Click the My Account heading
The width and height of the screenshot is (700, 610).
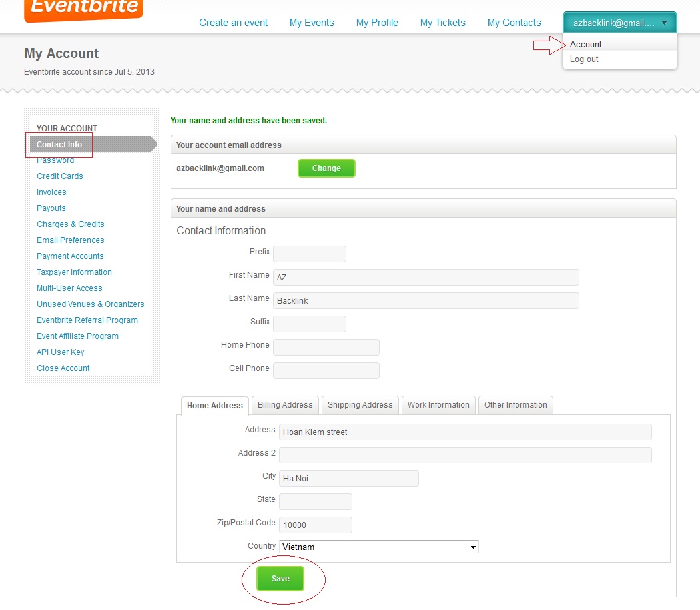point(61,53)
